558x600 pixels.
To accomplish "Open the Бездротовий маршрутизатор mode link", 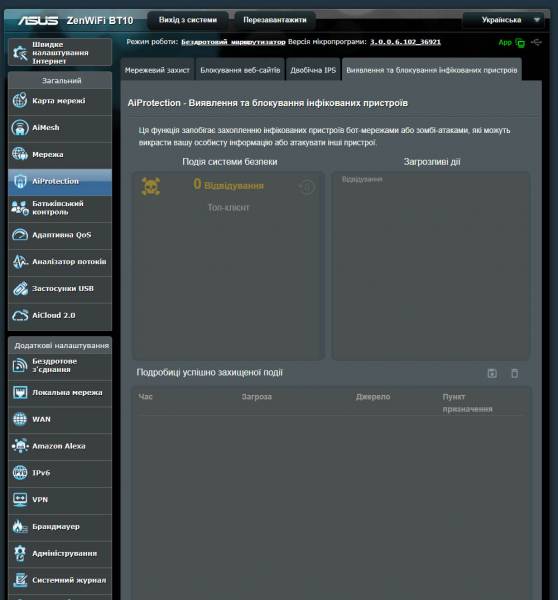I will pos(233,42).
